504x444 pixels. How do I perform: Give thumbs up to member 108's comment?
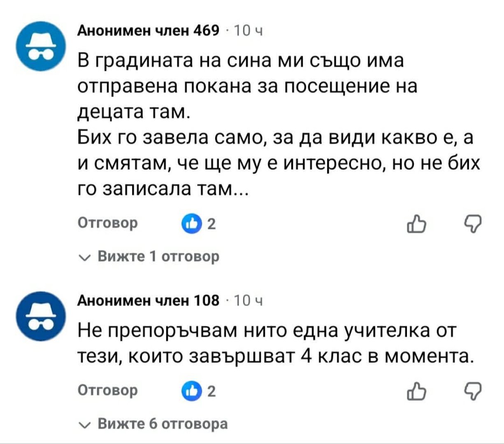(x=416, y=391)
